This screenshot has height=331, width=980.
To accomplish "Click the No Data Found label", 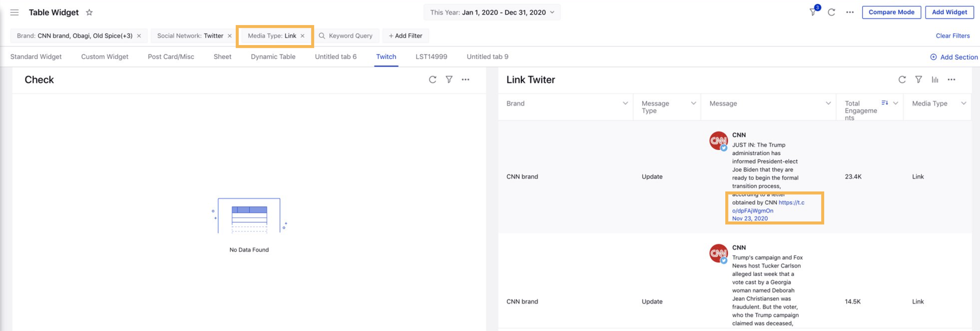I will [x=249, y=250].
